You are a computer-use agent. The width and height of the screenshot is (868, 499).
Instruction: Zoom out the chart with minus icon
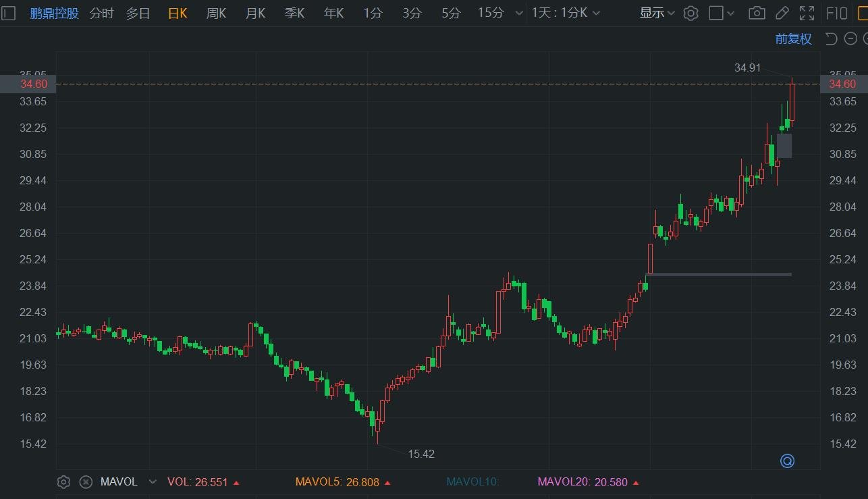[849, 38]
